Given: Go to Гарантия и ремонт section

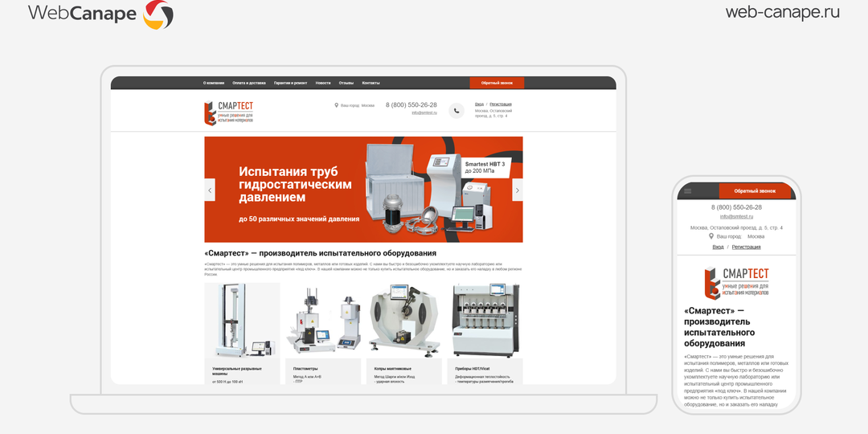Looking at the screenshot, I should pyautogui.click(x=291, y=83).
